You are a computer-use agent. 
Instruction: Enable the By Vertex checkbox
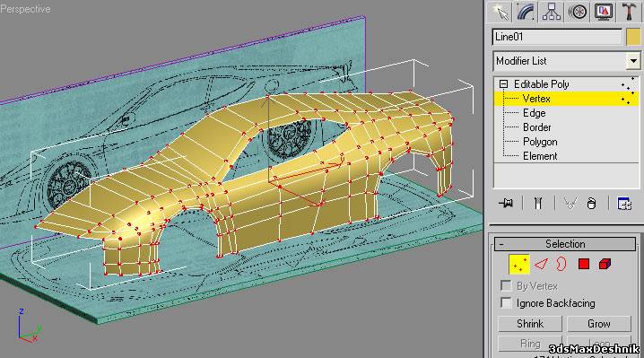point(506,285)
